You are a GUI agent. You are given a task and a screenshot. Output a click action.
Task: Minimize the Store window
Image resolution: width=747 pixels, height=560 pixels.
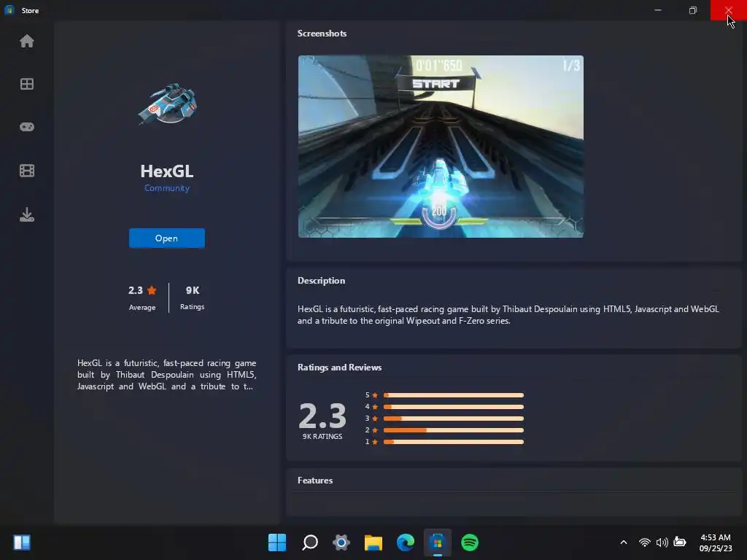(x=658, y=10)
